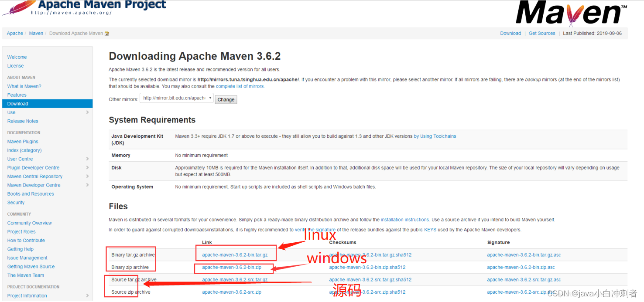Click the Operating System row label

click(x=132, y=187)
